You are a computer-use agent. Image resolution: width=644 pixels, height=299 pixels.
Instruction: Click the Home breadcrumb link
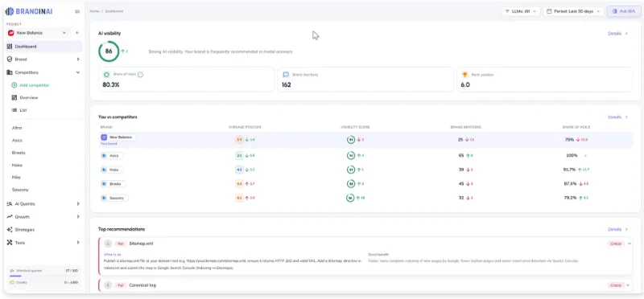pos(94,11)
